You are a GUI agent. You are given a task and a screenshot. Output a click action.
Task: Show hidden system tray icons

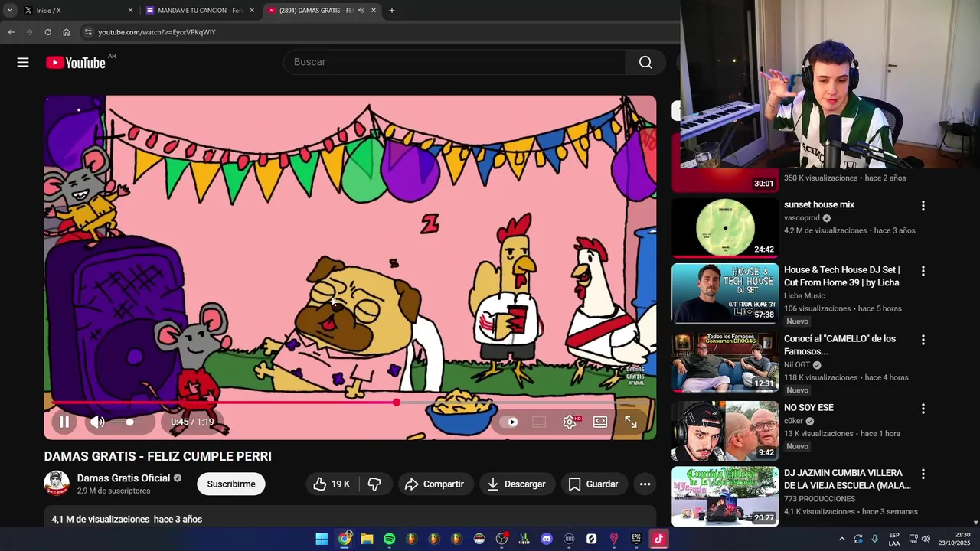[841, 539]
